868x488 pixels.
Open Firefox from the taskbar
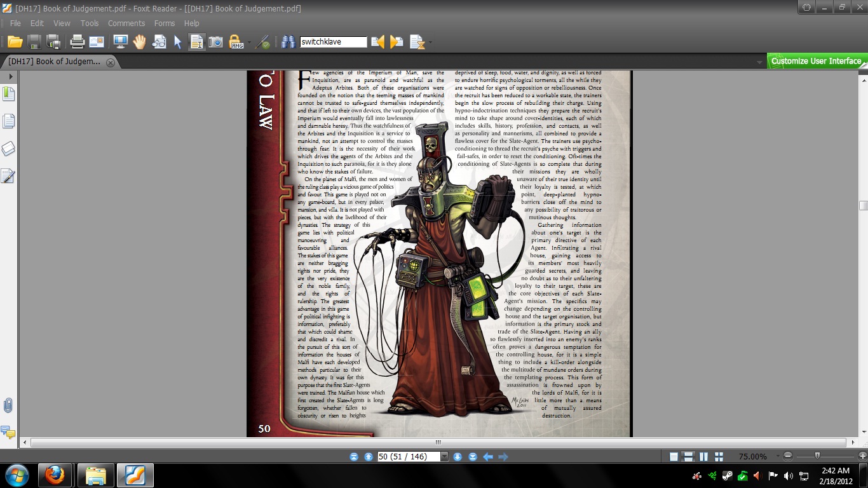pos(55,475)
